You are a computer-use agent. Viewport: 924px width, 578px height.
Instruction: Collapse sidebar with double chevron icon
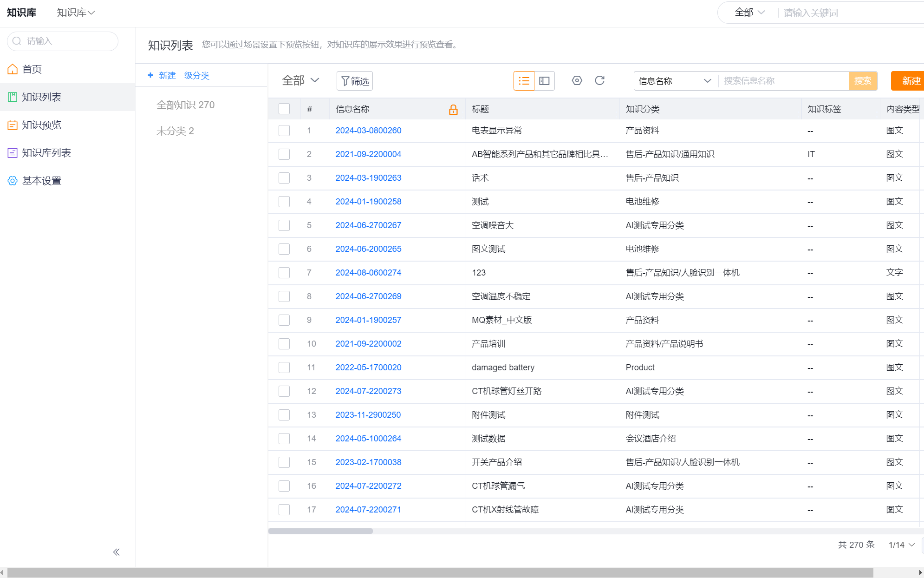tap(116, 552)
